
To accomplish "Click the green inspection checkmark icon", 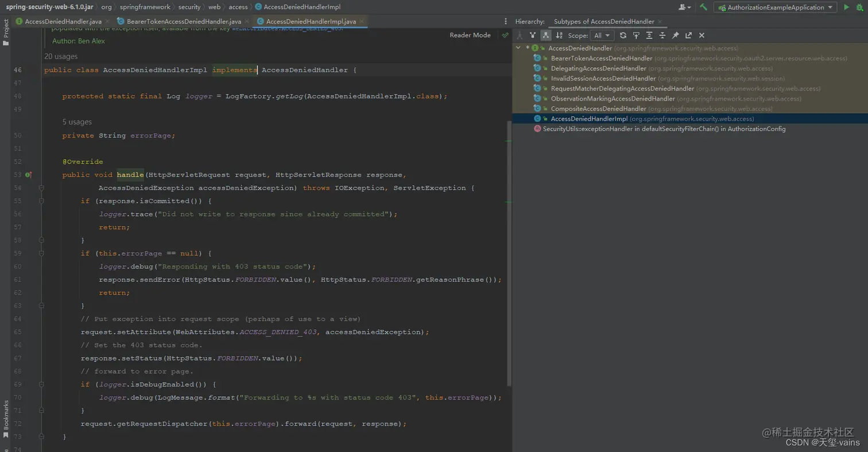I will (x=505, y=35).
